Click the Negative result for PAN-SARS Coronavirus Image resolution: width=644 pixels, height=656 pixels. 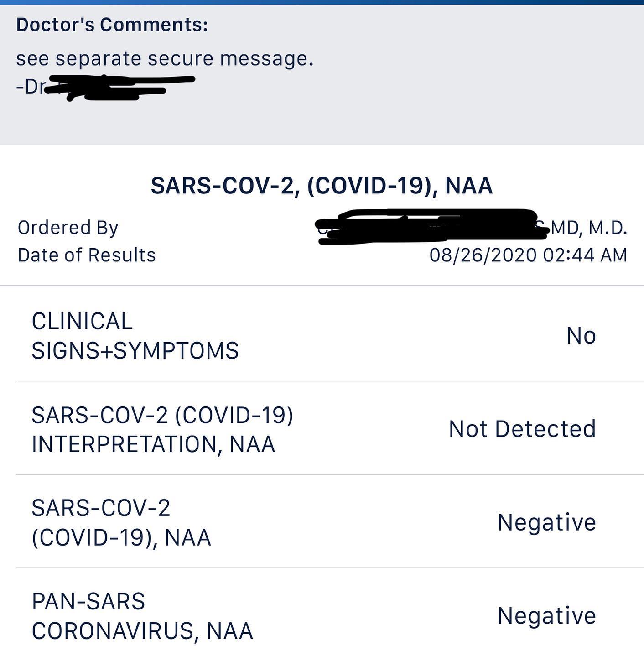(x=546, y=616)
